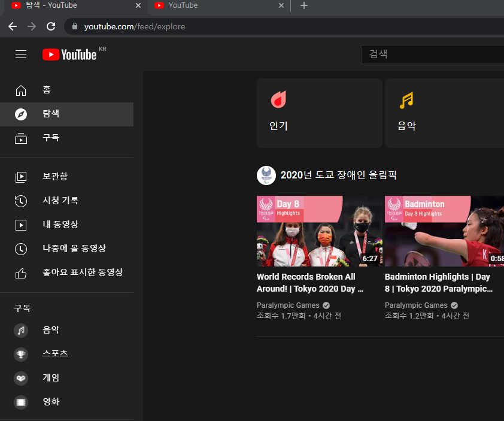Screen dimensions: 504x421
Task: Open 내 동영상 play icon
Action: pos(21,225)
